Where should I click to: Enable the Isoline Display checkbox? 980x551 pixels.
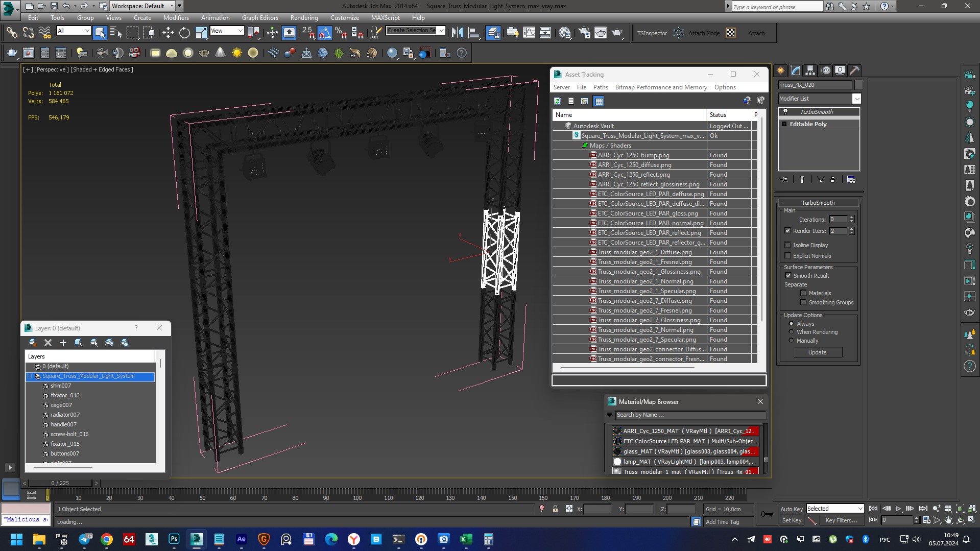[788, 245]
